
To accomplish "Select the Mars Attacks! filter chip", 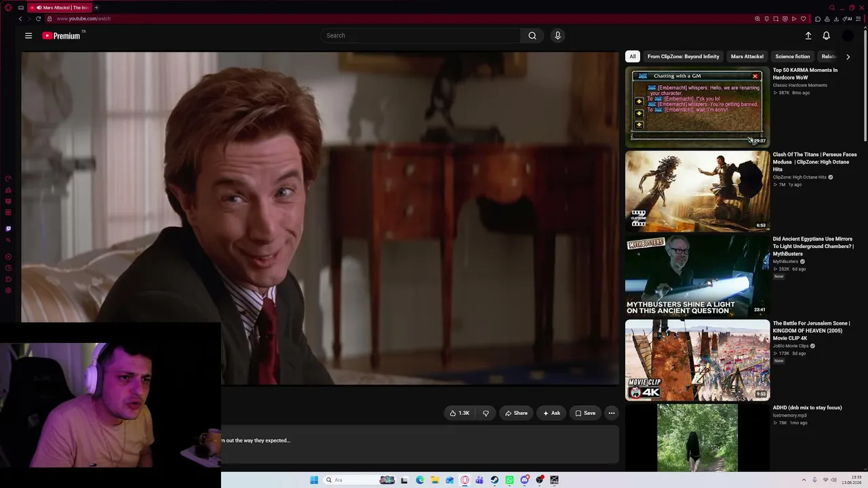I will tap(747, 57).
